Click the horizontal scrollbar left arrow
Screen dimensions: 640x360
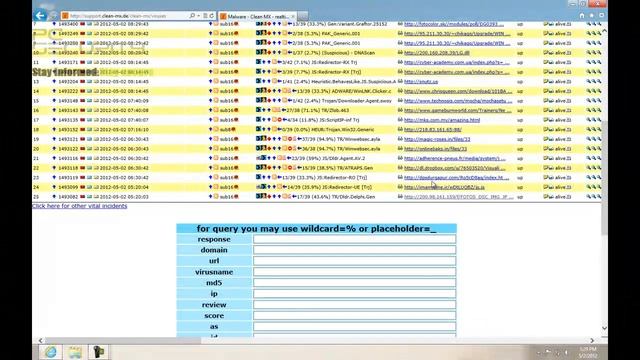(x=40, y=340)
